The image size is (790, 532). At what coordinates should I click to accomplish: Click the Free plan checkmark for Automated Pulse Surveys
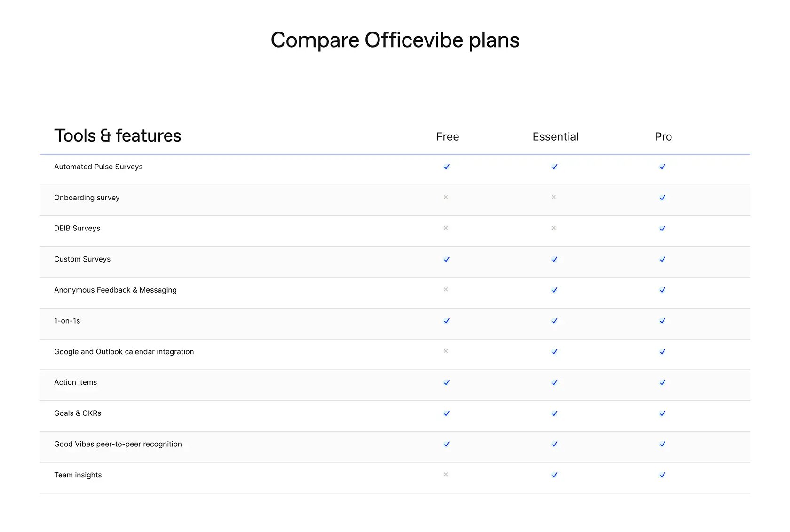coord(447,167)
